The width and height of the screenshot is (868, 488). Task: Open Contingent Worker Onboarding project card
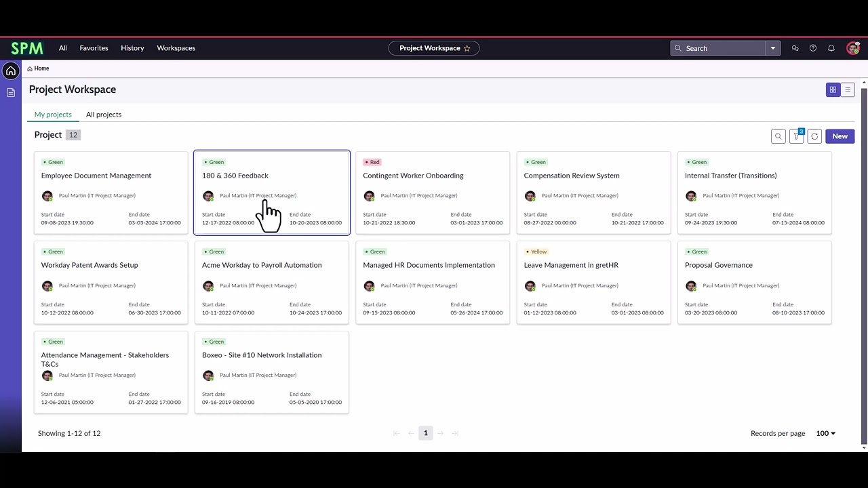(x=413, y=176)
